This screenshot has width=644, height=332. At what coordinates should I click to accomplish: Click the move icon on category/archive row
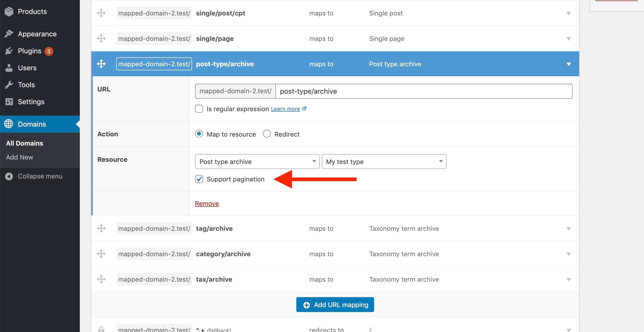pos(101,254)
